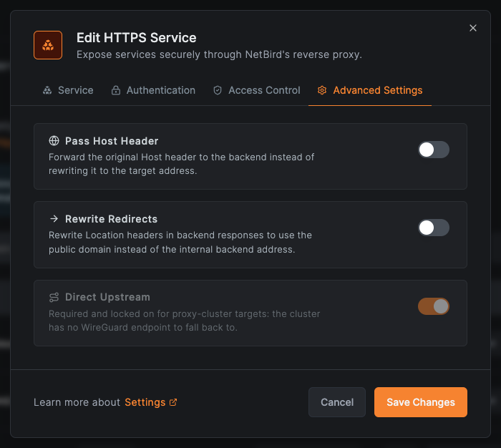Select the Advanced Settings tab
The width and height of the screenshot is (501, 448).
point(370,90)
